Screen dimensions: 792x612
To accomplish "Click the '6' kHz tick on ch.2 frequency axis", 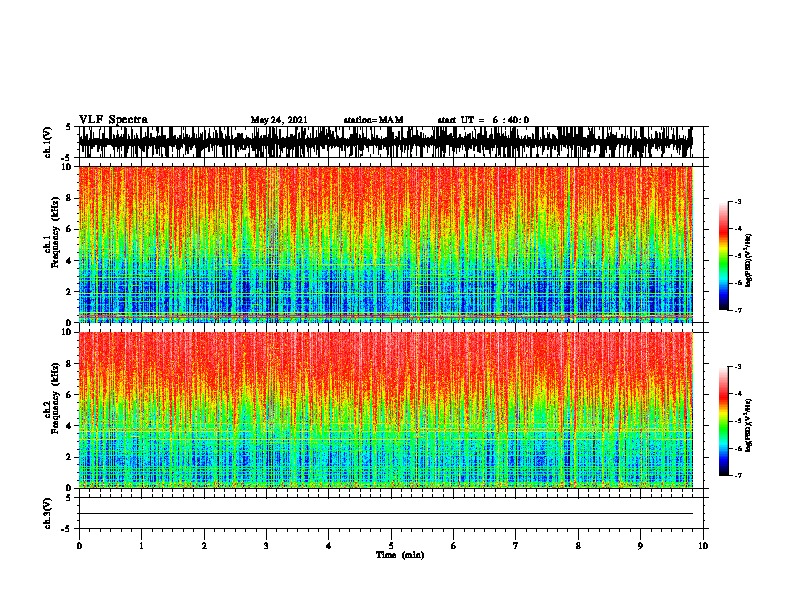I will point(70,395).
